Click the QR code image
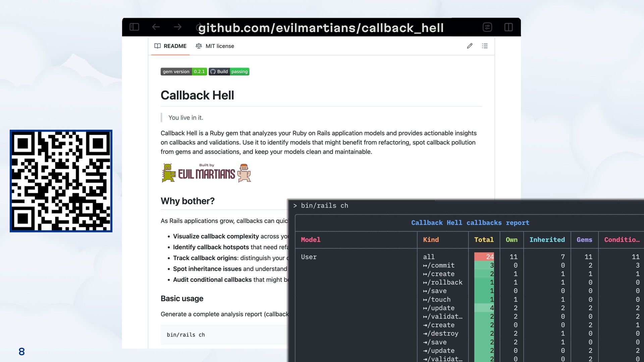This screenshot has width=644, height=362. 61,181
